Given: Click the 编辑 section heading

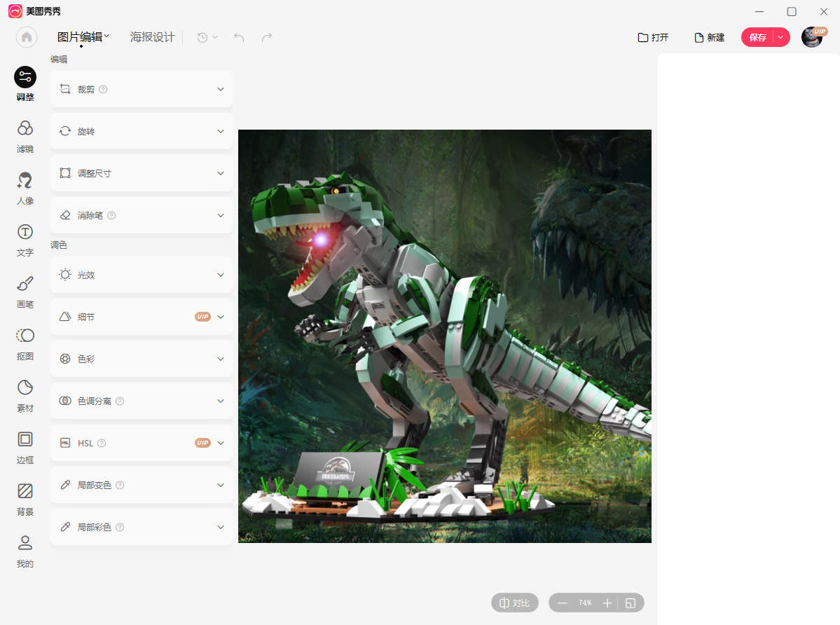Looking at the screenshot, I should [x=59, y=60].
